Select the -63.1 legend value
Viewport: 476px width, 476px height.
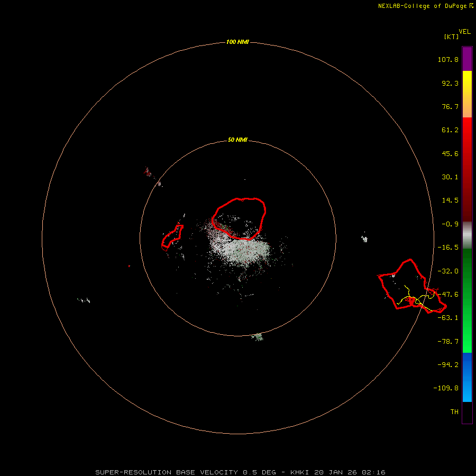pyautogui.click(x=448, y=318)
